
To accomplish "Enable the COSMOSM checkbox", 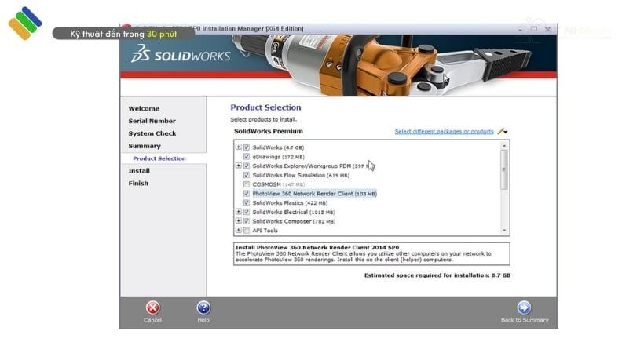I will pyautogui.click(x=247, y=184).
